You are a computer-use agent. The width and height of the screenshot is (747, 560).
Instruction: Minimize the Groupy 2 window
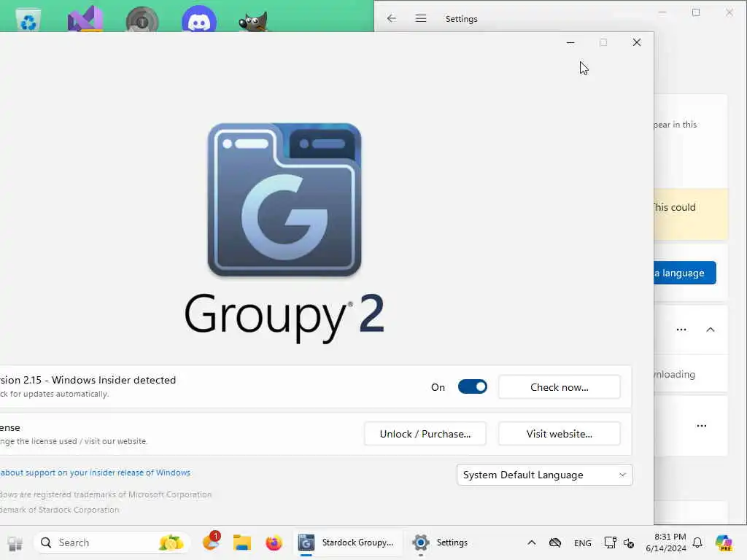570,42
